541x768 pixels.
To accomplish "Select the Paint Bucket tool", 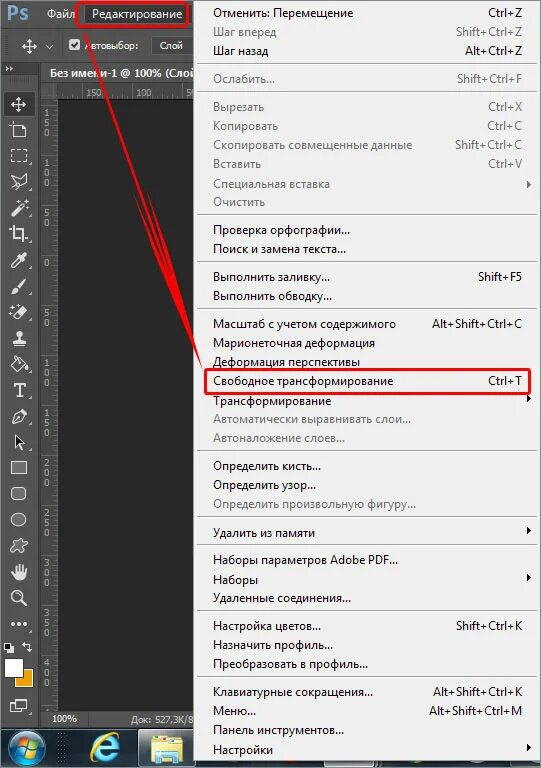I will click(x=19, y=364).
